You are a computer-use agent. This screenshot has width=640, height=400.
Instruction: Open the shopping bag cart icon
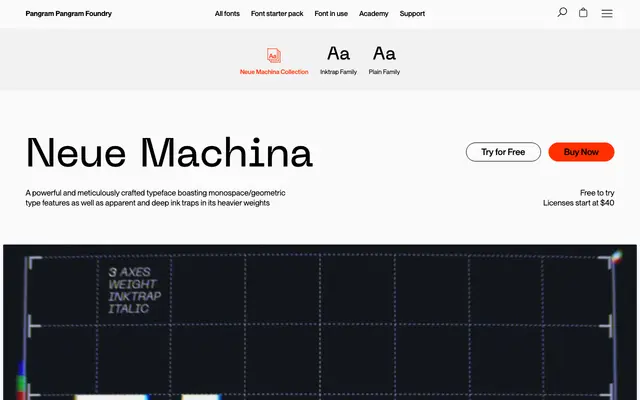click(583, 13)
